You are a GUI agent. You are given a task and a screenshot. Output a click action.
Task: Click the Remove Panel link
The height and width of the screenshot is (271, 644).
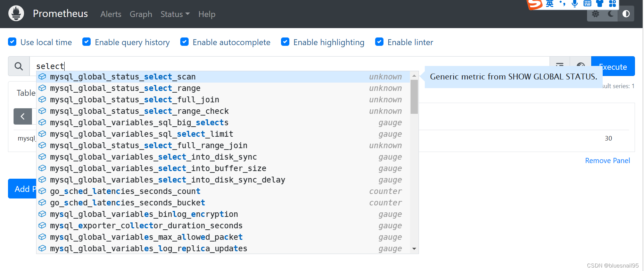tap(607, 161)
